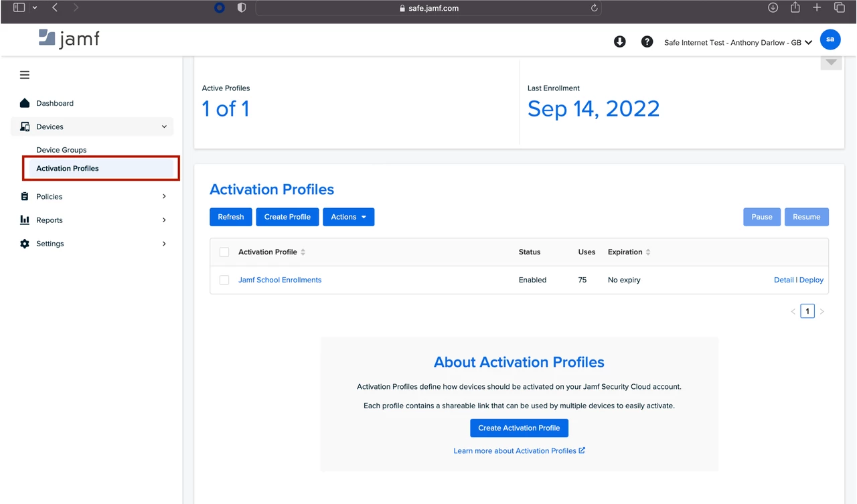Go forward with Safari forward arrow

click(76, 7)
